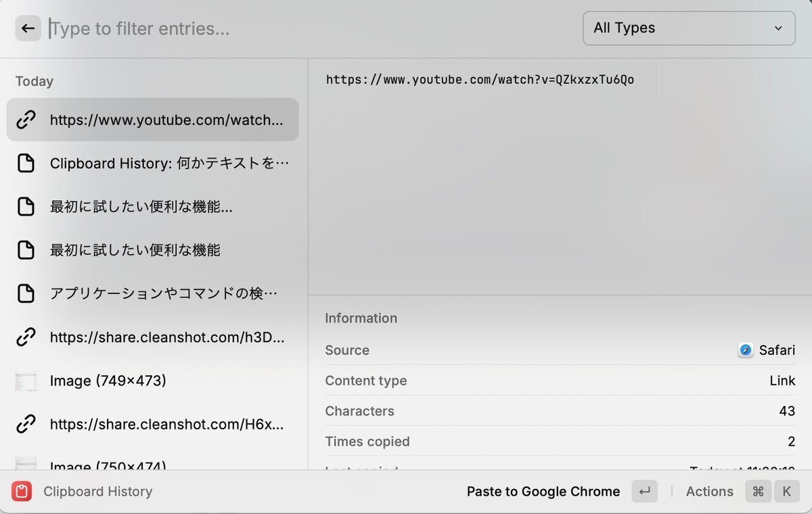The image size is (812, 514).
Task: Open the All Types filter dropdown
Action: click(688, 28)
